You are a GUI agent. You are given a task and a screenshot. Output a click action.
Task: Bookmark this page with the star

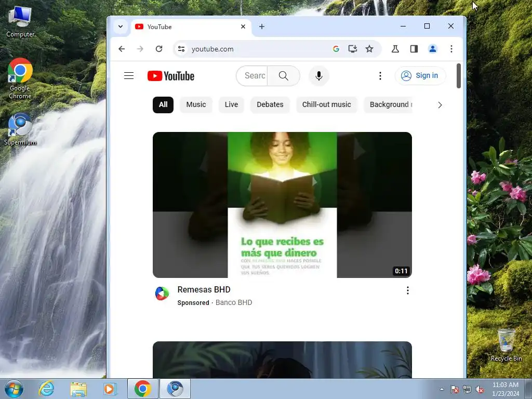click(x=369, y=49)
